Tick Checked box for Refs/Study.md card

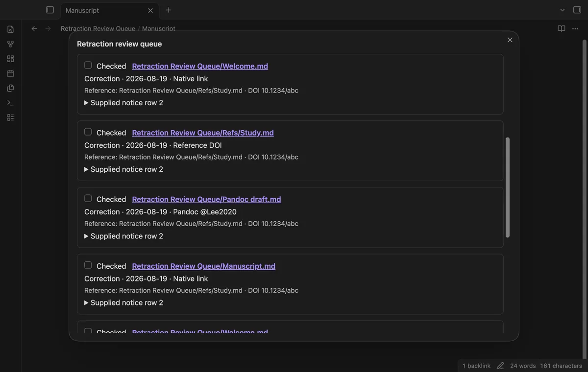click(88, 132)
